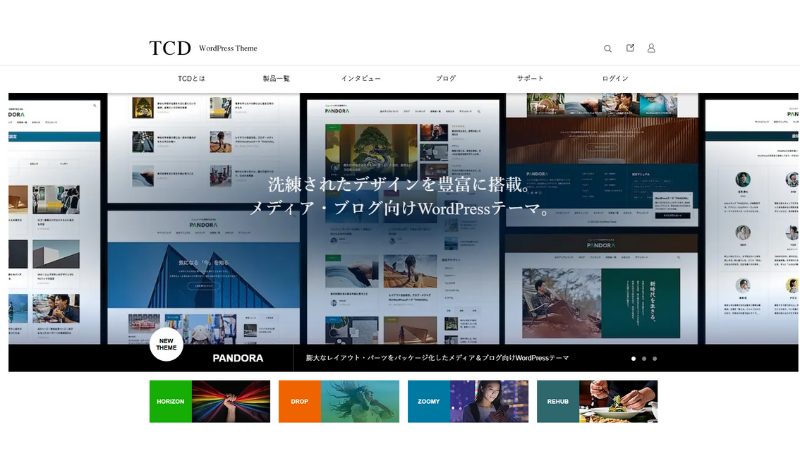View the REHUB theme banner
Viewport: 800px width, 460px height.
tap(597, 401)
